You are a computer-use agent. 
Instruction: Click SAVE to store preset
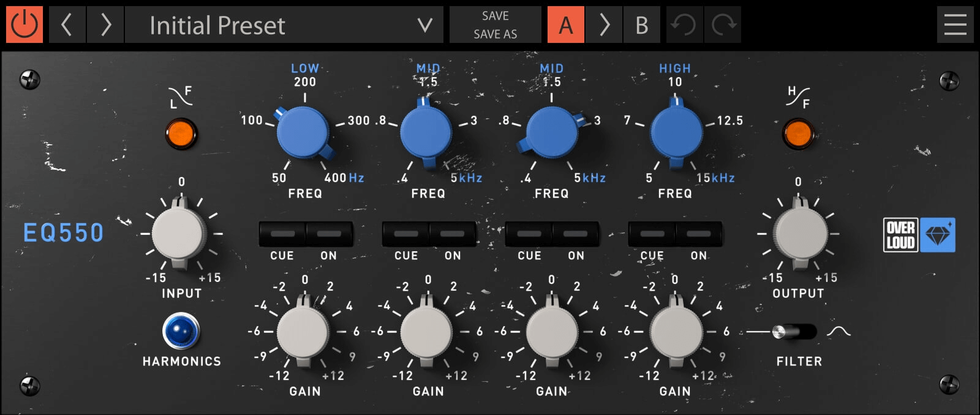pos(495,16)
